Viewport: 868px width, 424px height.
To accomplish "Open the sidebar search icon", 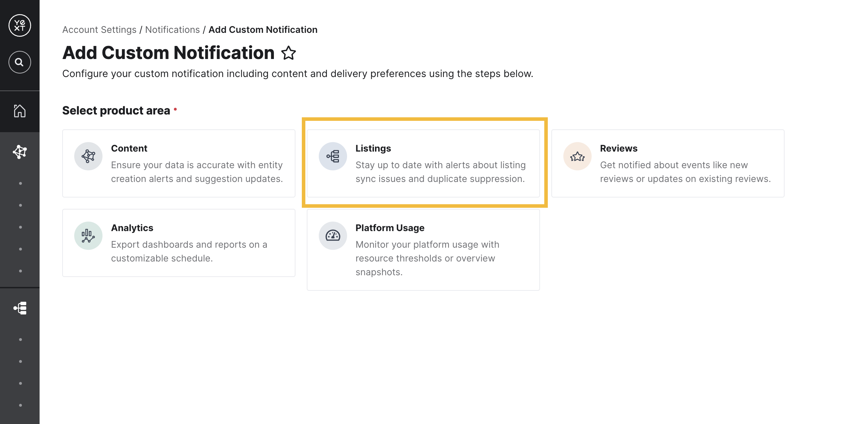I will pos(20,62).
